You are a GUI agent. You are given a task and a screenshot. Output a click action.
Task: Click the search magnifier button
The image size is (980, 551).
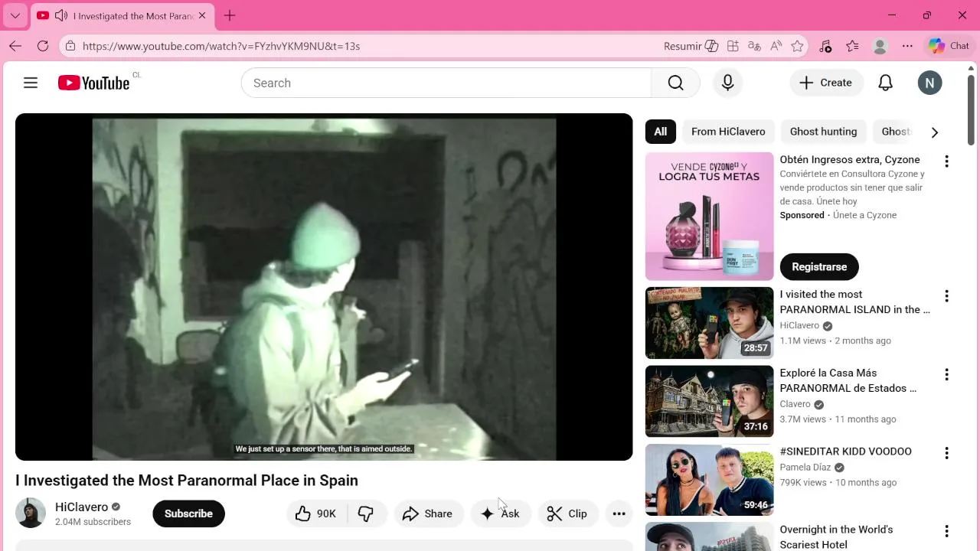coord(675,83)
